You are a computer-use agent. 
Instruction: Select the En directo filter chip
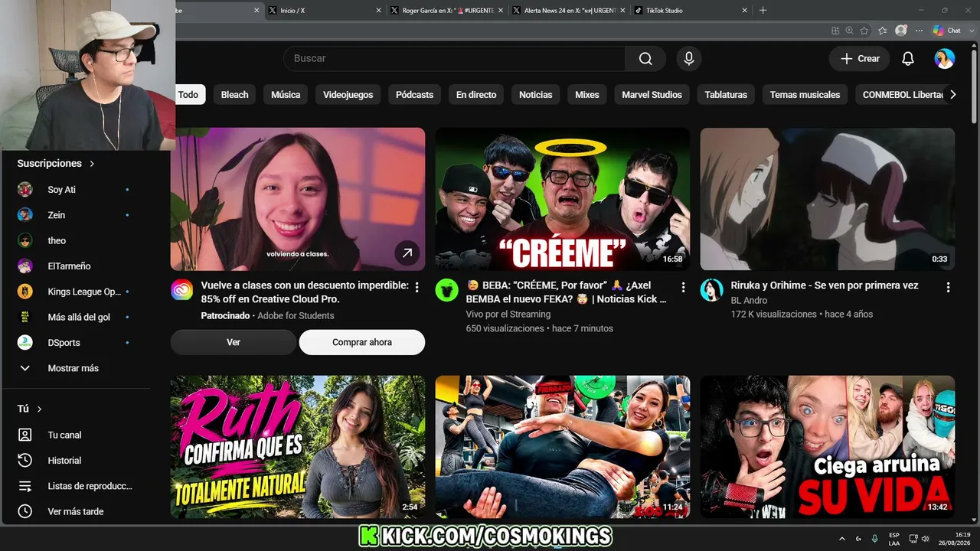tap(476, 95)
